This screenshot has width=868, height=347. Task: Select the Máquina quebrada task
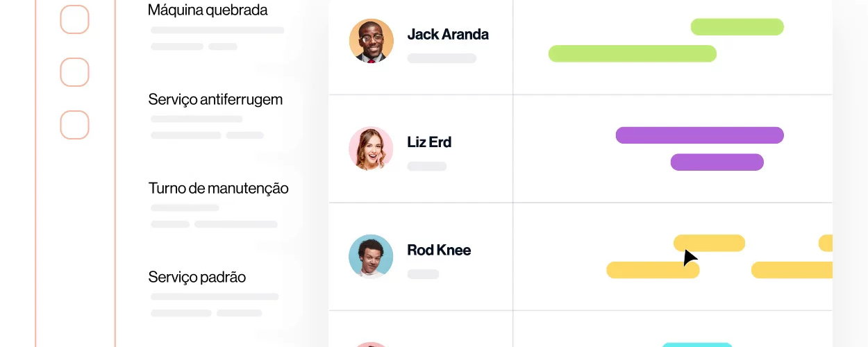[x=208, y=10]
